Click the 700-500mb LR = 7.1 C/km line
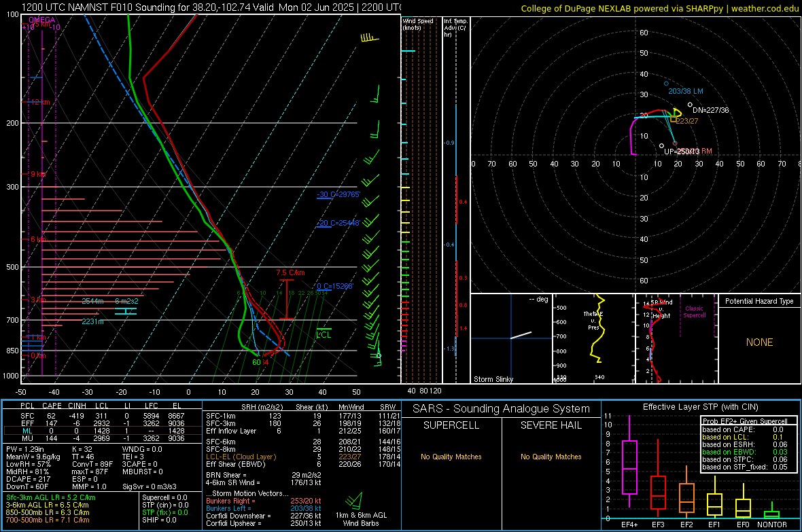The image size is (802, 532). [48, 520]
